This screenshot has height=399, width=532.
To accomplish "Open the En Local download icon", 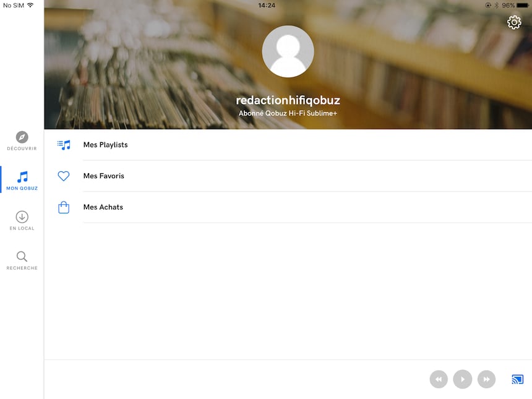I will point(22,217).
